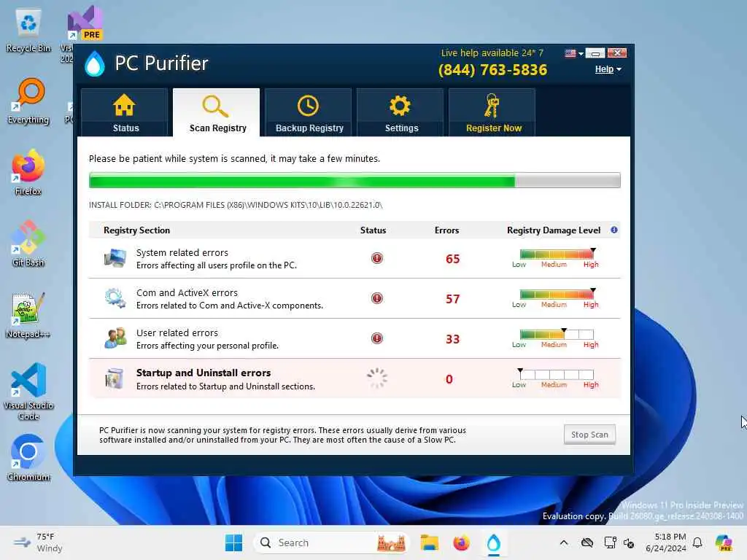Open the Windows Start menu
Viewport: 747px width, 560px height.
[233, 542]
